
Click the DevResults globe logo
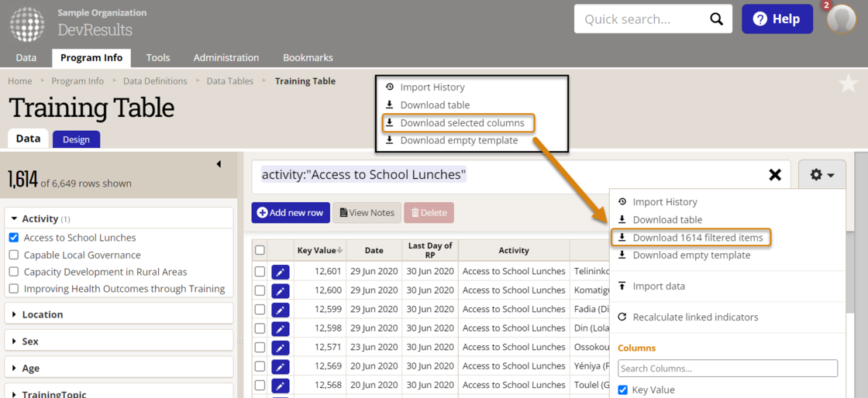coord(27,24)
